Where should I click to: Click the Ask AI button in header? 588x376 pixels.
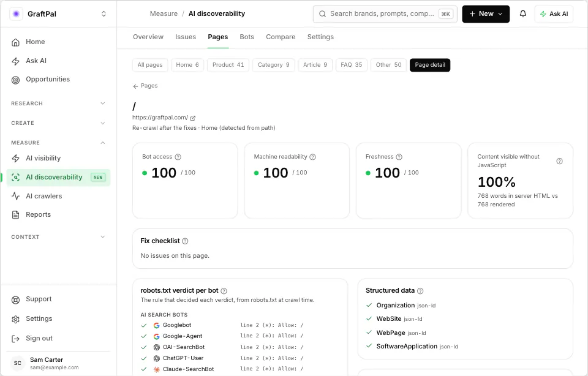pos(554,14)
